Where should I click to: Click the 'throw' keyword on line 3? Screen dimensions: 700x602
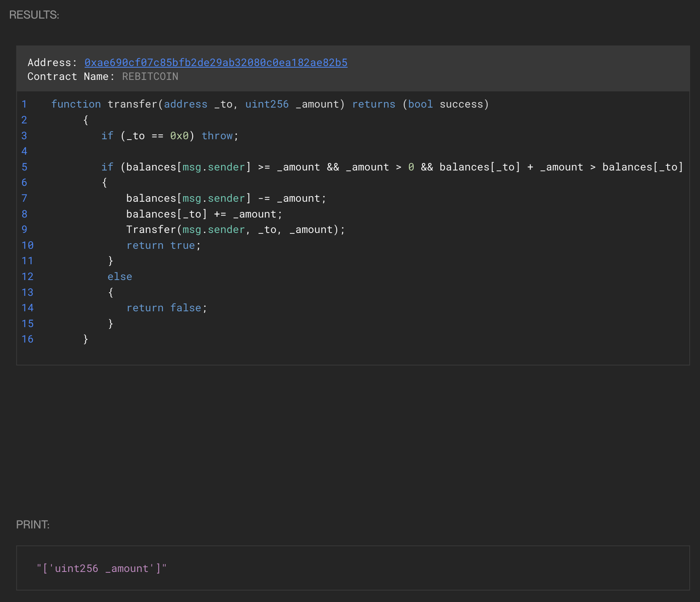click(x=217, y=136)
